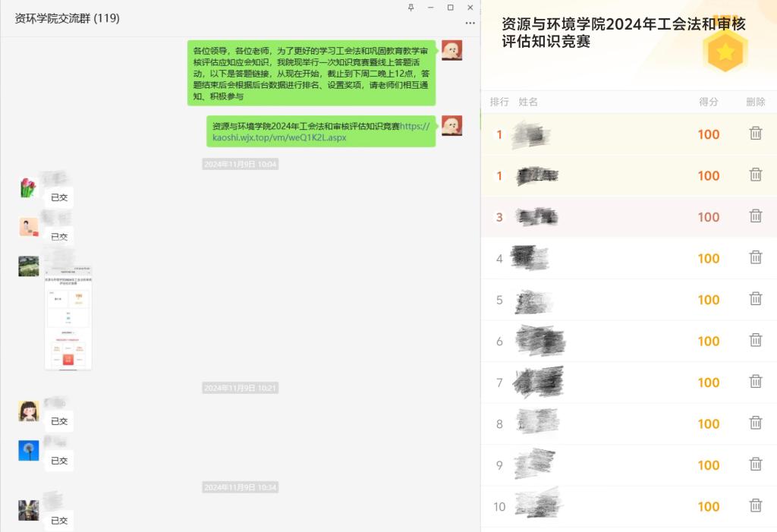The width and height of the screenshot is (777, 532).
Task: Open the shared quiz result screenshot
Action: click(68, 318)
